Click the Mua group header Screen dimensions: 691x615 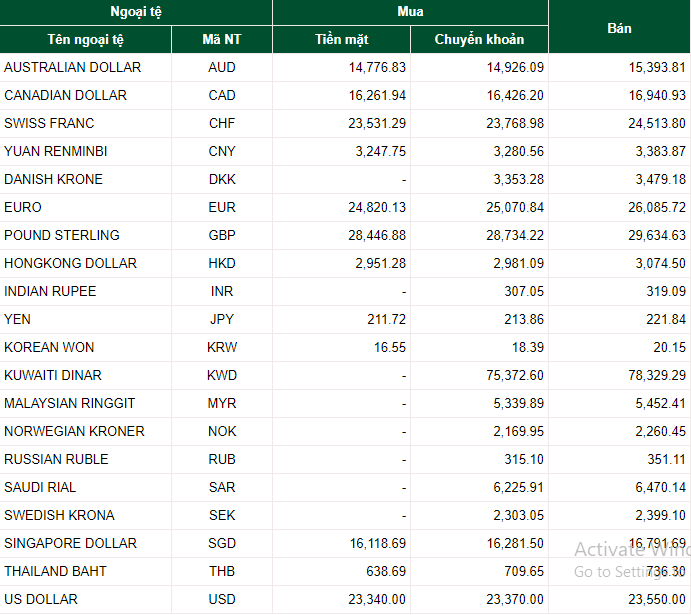point(410,12)
